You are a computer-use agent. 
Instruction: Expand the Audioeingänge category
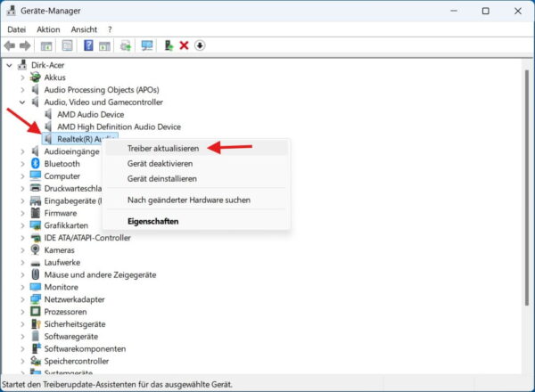click(x=22, y=151)
